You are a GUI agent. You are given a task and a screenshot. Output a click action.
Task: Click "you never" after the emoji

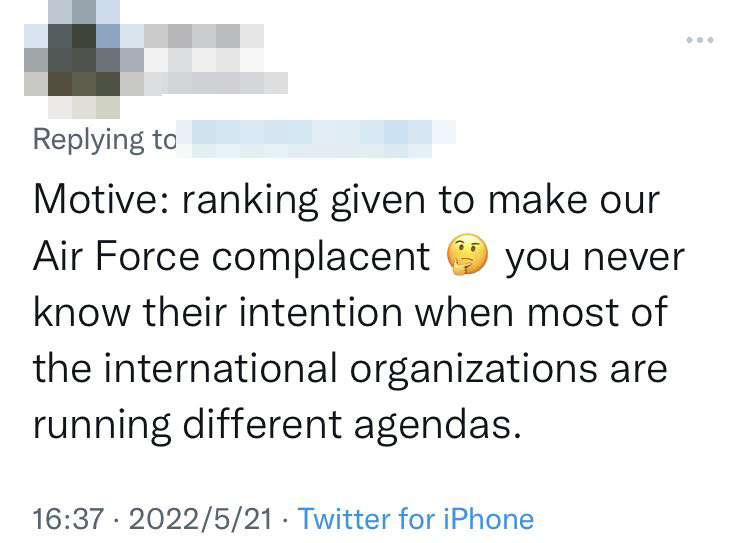coord(594,257)
